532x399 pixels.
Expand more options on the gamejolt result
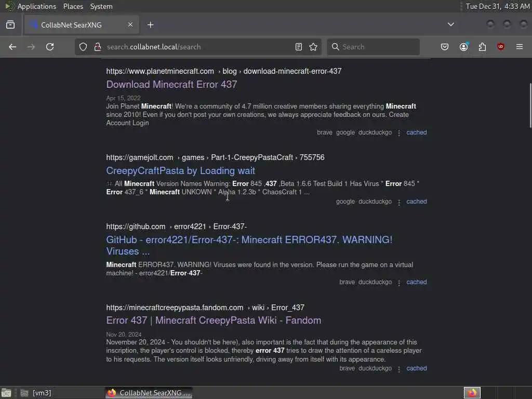click(x=399, y=202)
